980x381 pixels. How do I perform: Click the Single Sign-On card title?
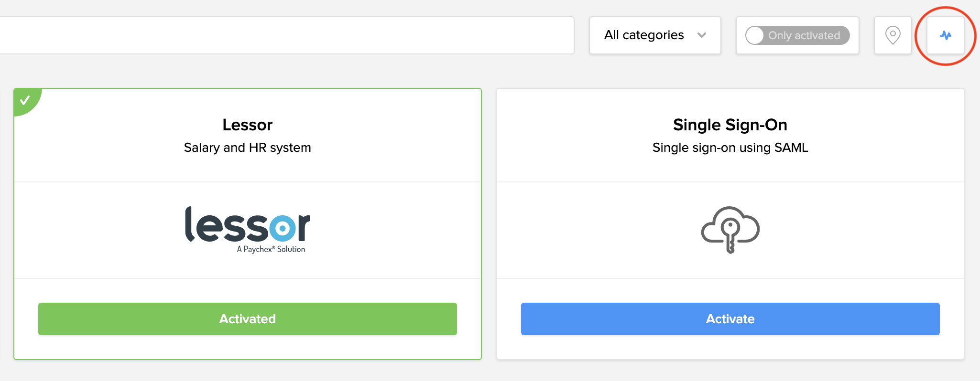730,125
